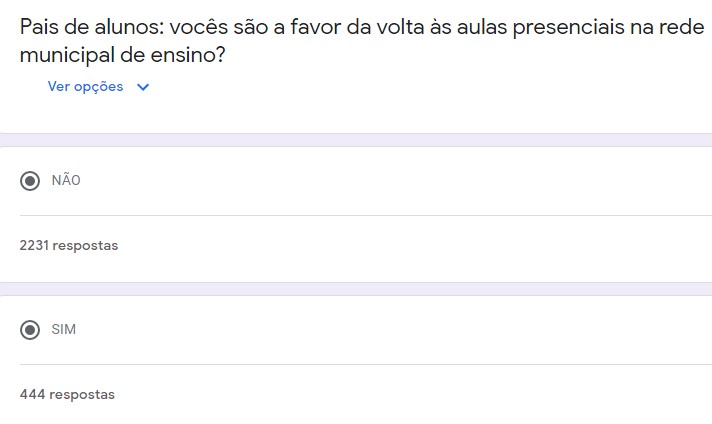Click the word 'respostas' beside 444
Screen dimensions: 712x424
click(82, 394)
